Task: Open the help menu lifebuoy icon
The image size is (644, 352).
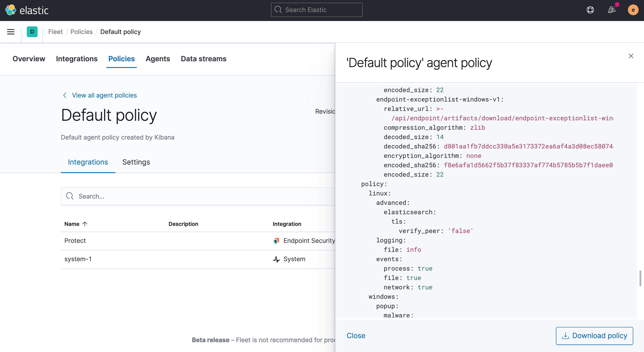Action: (590, 10)
